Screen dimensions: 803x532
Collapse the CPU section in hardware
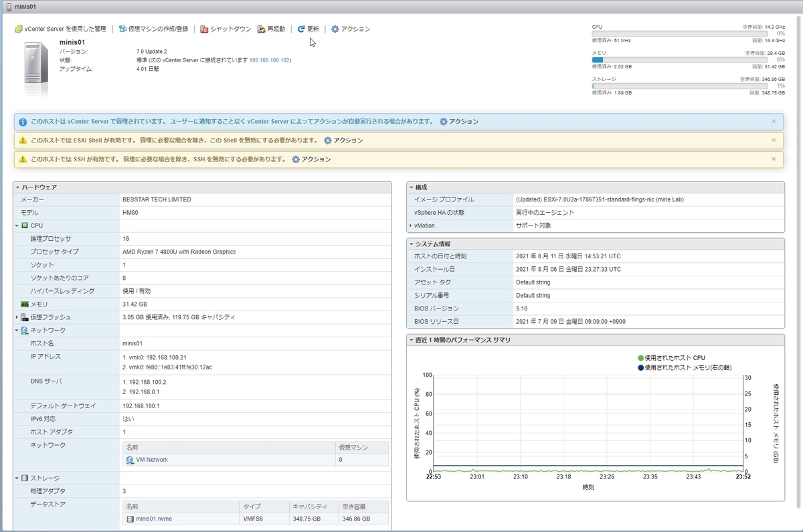click(17, 226)
